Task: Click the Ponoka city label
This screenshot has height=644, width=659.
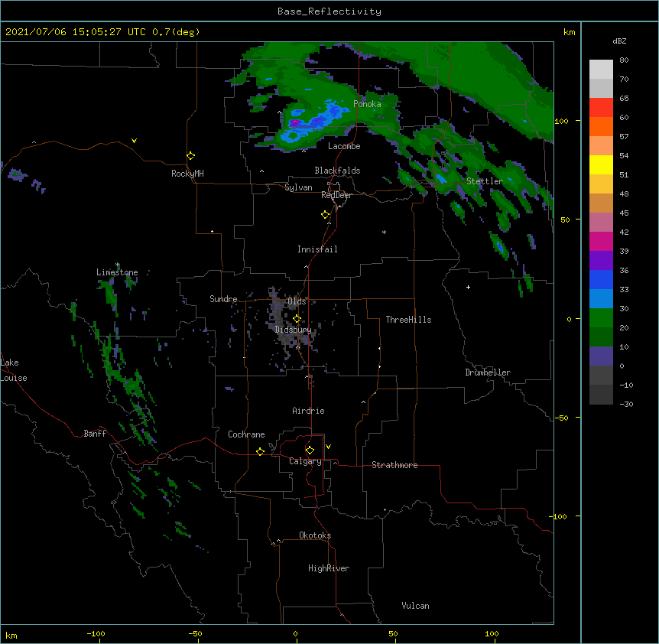Action: (x=367, y=104)
